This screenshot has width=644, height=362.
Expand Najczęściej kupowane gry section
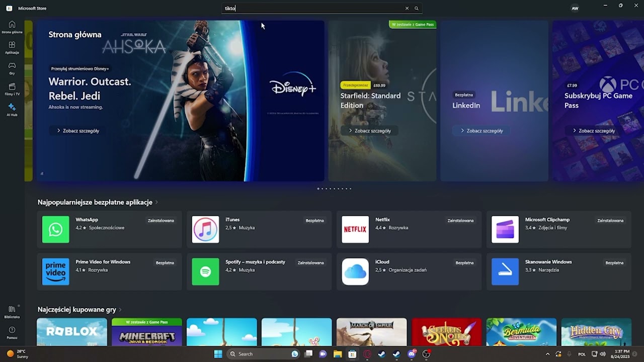[80, 310]
